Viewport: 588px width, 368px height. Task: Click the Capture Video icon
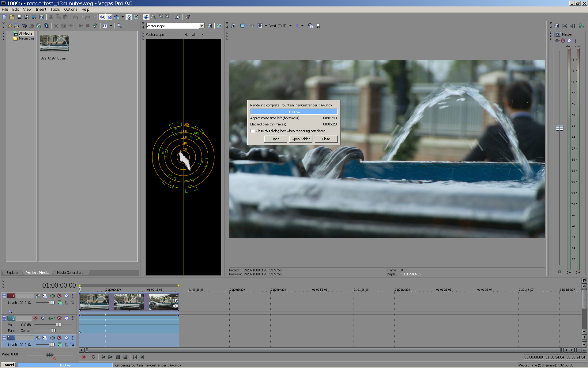24,26
